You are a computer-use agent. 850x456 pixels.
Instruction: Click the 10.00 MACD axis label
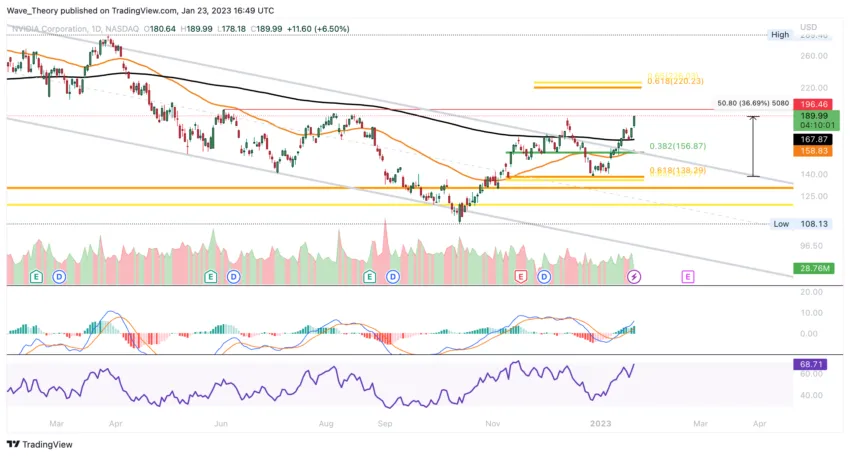point(812,313)
